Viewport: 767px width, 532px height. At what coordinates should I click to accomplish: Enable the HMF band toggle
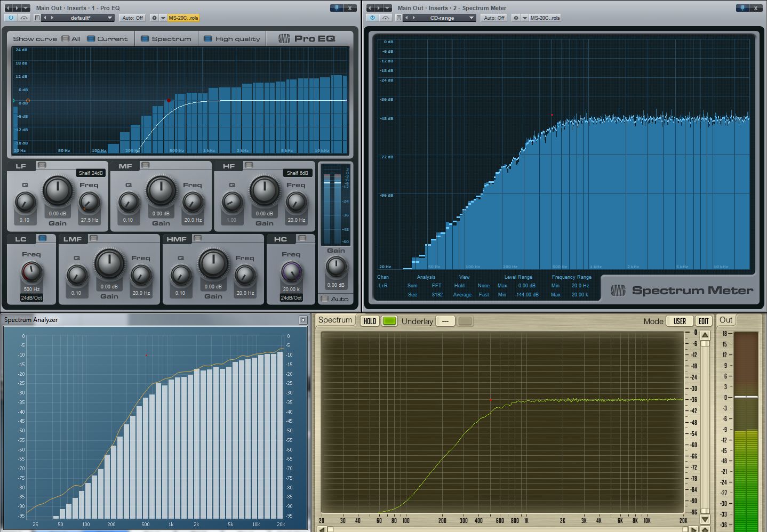(x=197, y=238)
